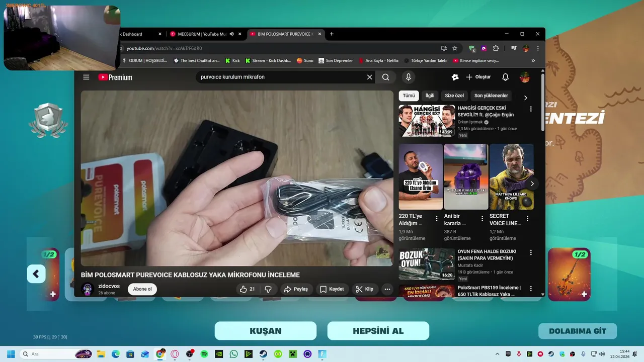This screenshot has height=362, width=644.
Task: Open media controls icon in Chrome toolbar
Action: (514, 48)
